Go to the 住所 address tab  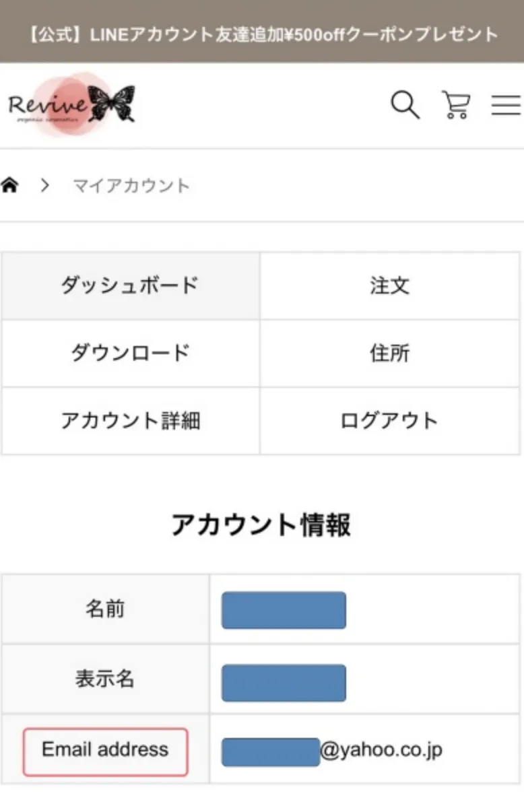[x=389, y=353]
